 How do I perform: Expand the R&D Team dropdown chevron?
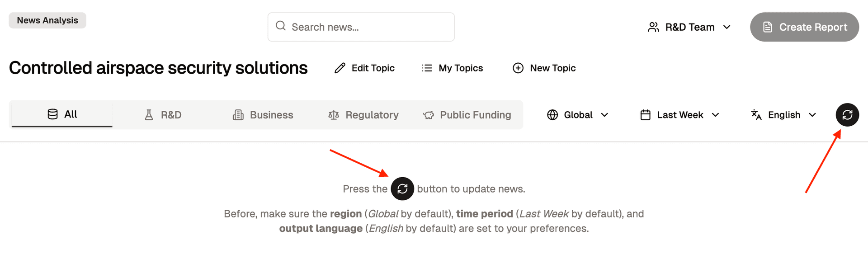727,27
